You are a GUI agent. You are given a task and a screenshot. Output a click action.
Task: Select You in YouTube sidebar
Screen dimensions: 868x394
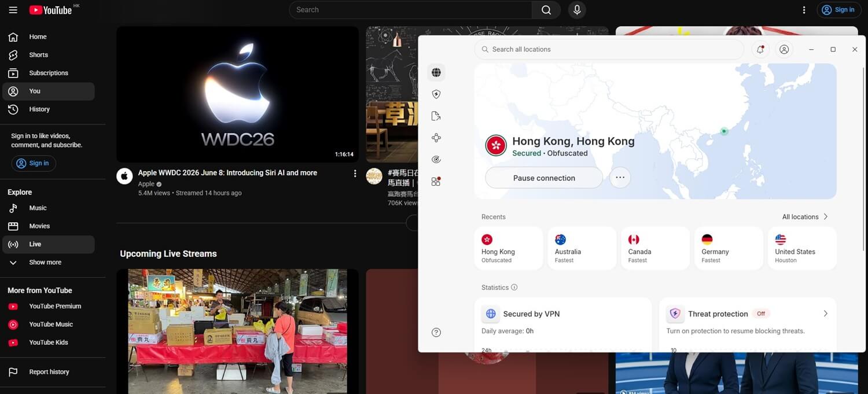pos(49,91)
